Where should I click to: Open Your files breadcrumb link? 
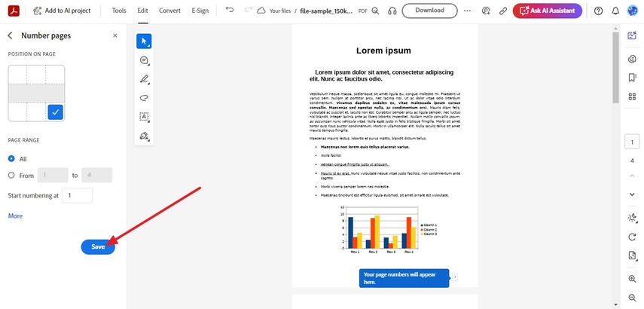click(x=280, y=11)
